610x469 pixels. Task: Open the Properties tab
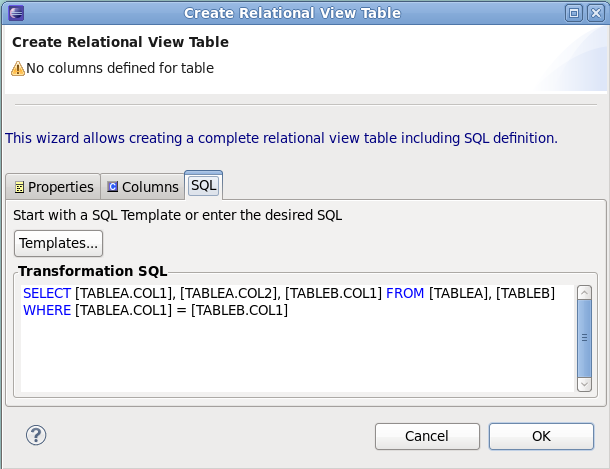[x=53, y=187]
